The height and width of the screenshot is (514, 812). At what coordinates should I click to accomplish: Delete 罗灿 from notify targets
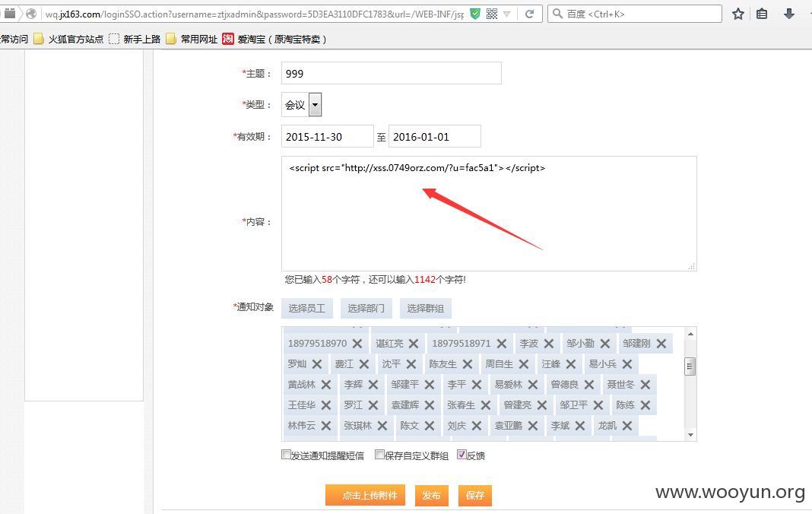pyautogui.click(x=317, y=364)
